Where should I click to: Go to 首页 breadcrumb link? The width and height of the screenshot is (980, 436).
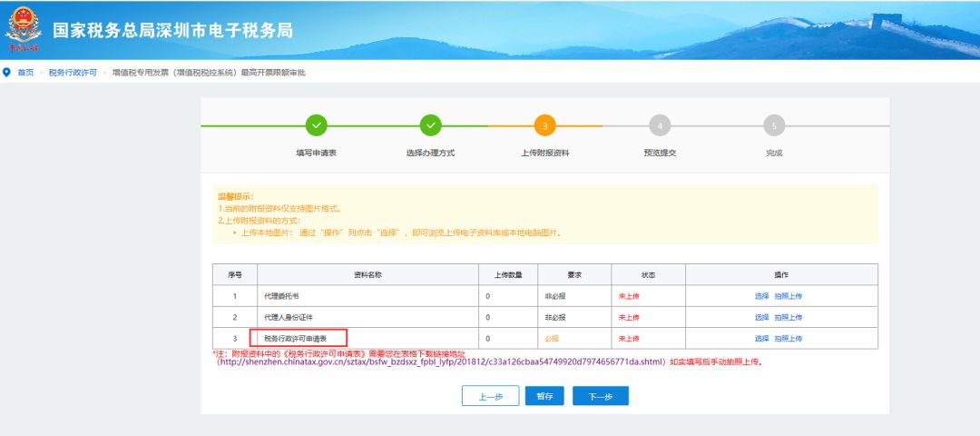point(25,73)
